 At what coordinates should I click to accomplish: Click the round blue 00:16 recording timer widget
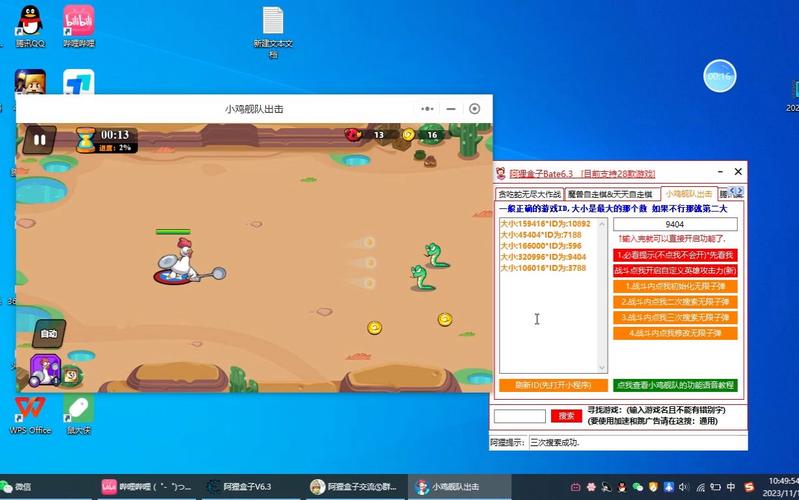point(720,76)
